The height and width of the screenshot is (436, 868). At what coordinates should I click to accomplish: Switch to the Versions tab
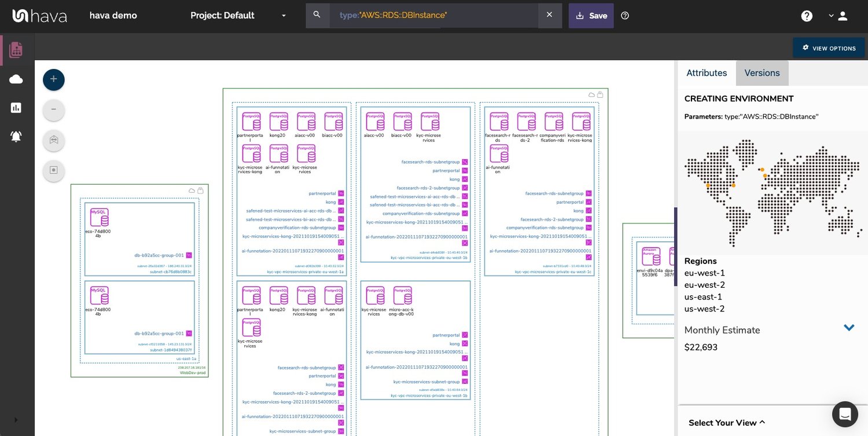pos(762,73)
